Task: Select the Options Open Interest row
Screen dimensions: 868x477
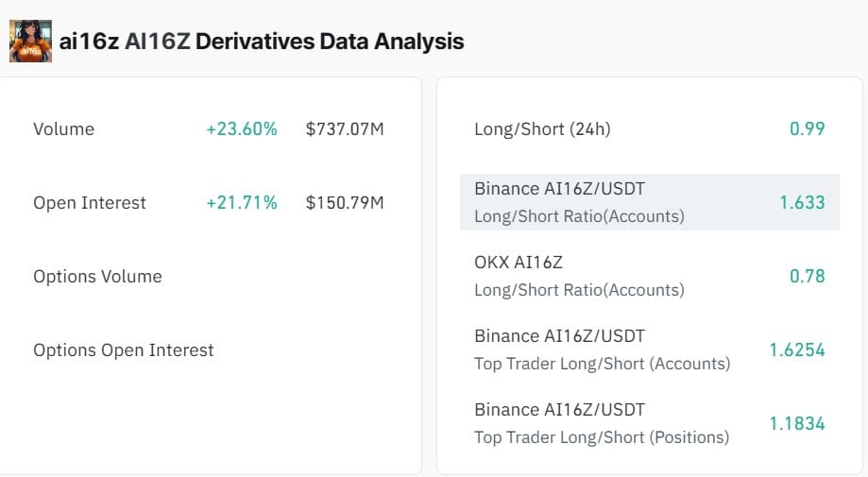Action: coord(124,350)
